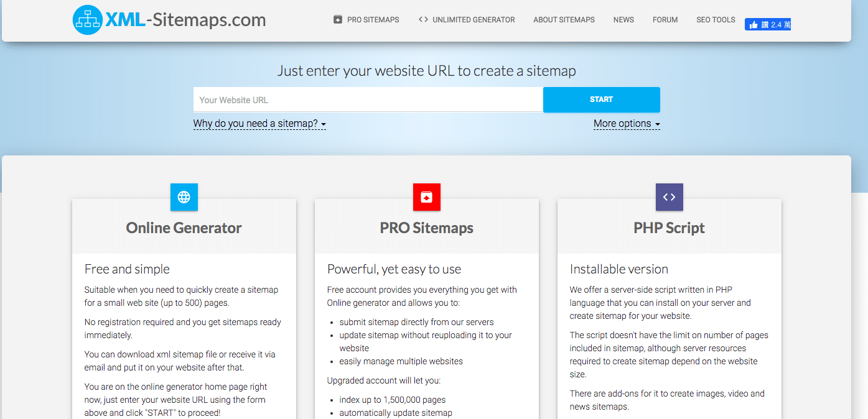Click the XML-Sitemaps.com site title text
The image size is (868, 419).
click(185, 20)
